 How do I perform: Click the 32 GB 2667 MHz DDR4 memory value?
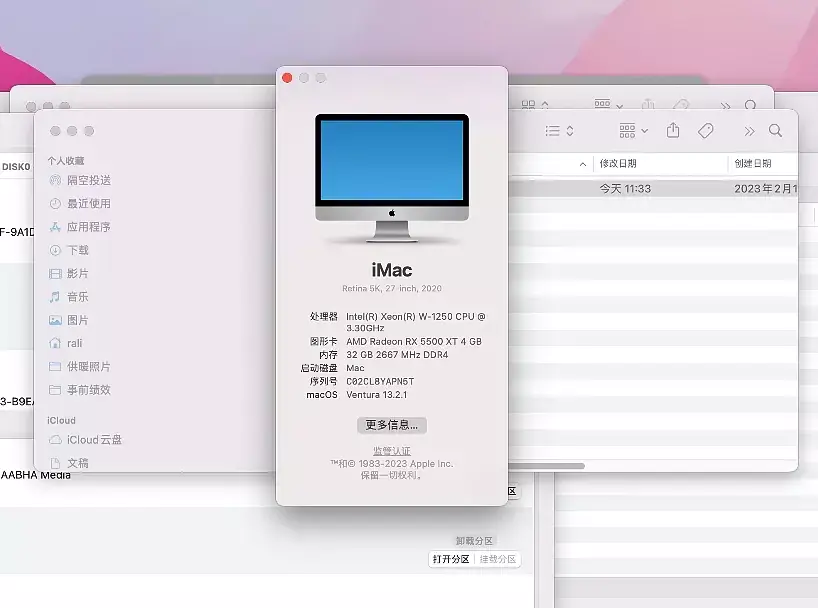tap(397, 355)
